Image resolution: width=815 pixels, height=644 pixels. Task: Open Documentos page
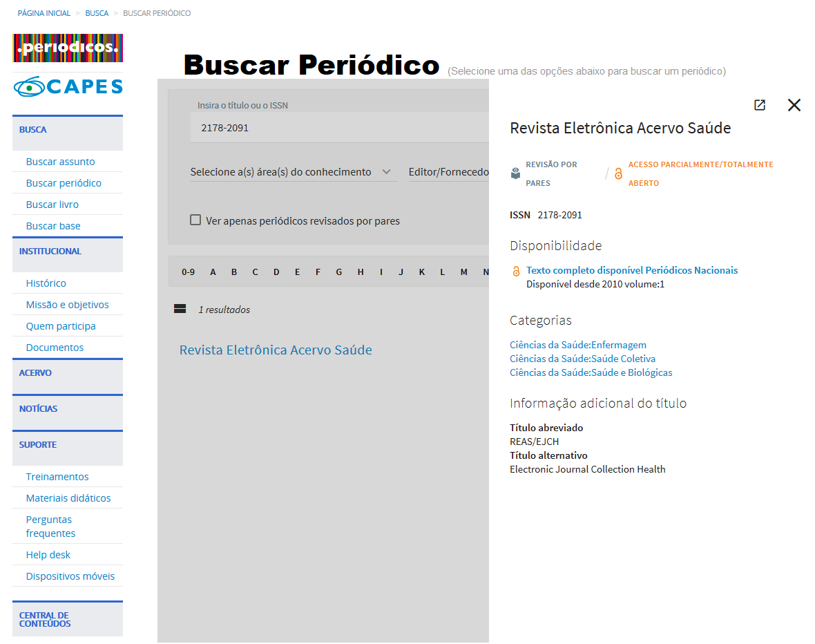55,348
